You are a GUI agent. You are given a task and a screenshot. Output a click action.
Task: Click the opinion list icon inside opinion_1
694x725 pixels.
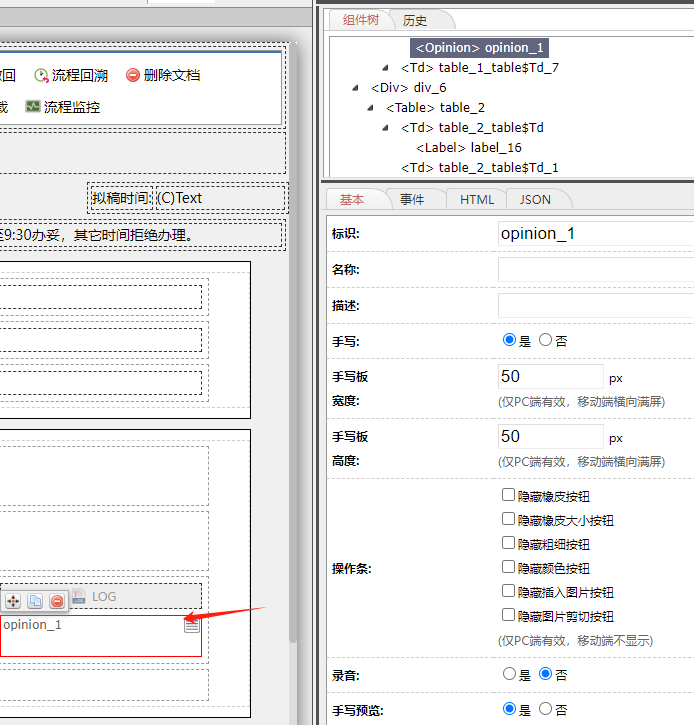[x=192, y=625]
